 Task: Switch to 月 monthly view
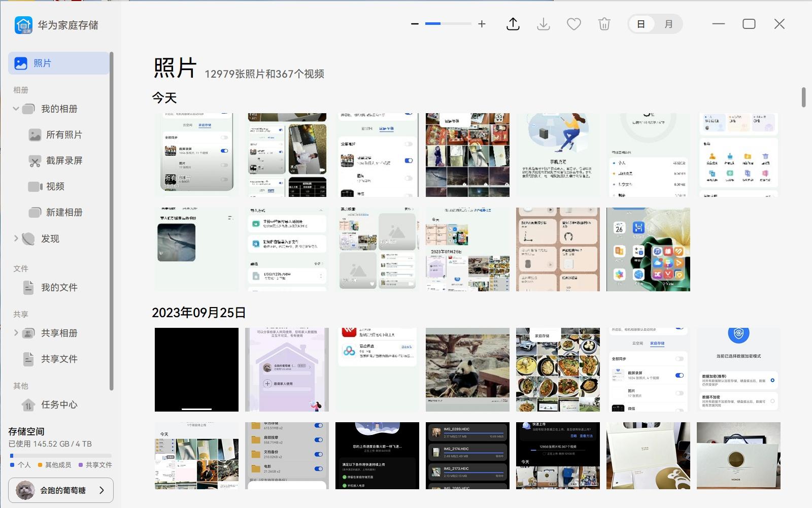point(669,24)
